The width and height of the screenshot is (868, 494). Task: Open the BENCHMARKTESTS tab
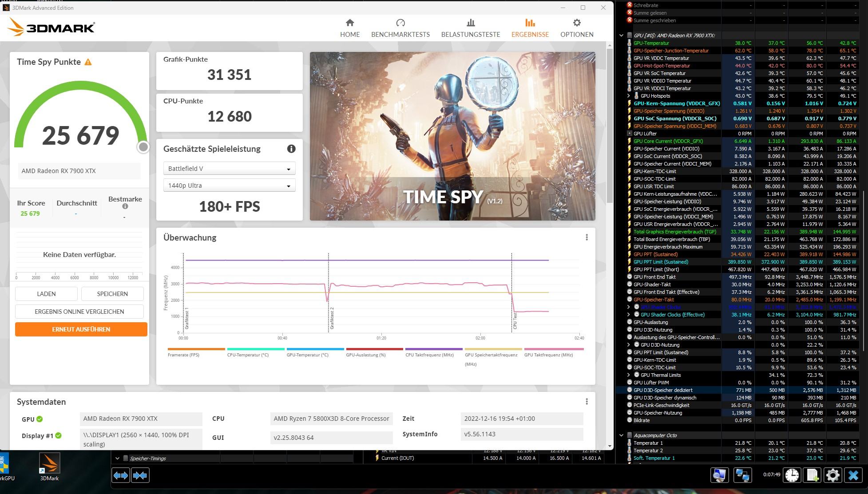[x=400, y=28]
